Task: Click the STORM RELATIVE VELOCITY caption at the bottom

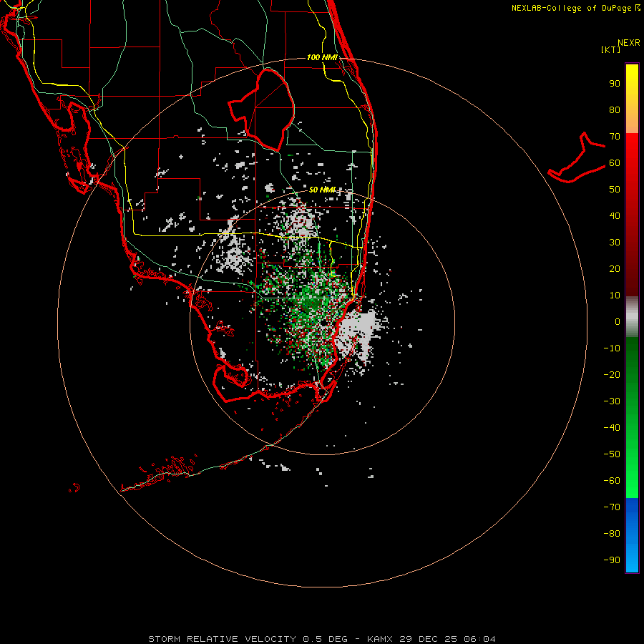Action: point(322,639)
